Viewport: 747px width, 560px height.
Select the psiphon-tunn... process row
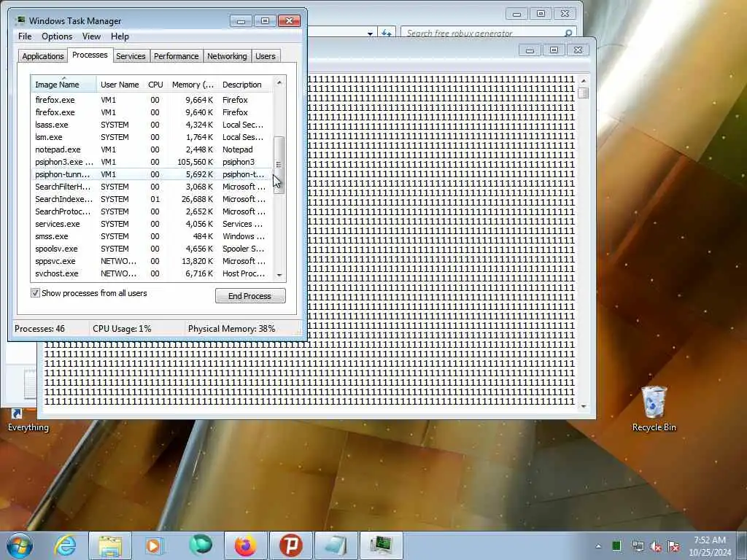coord(152,174)
